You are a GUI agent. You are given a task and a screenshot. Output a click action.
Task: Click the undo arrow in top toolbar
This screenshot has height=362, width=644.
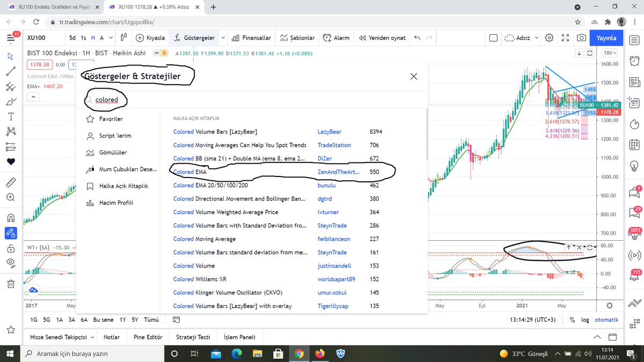click(x=417, y=38)
